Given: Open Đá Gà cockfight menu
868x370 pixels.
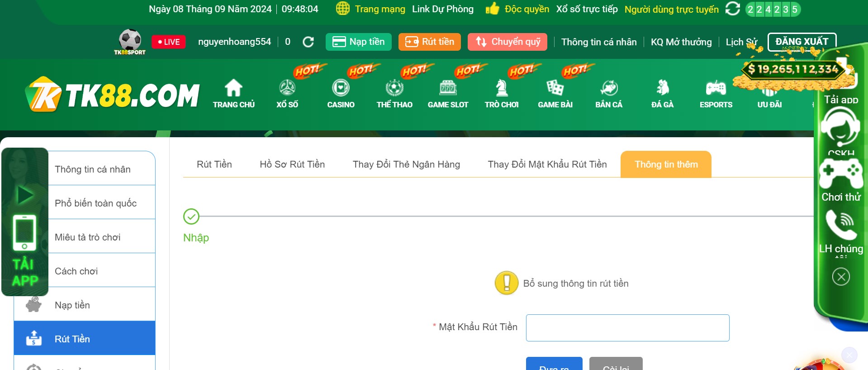Looking at the screenshot, I should coord(662,94).
